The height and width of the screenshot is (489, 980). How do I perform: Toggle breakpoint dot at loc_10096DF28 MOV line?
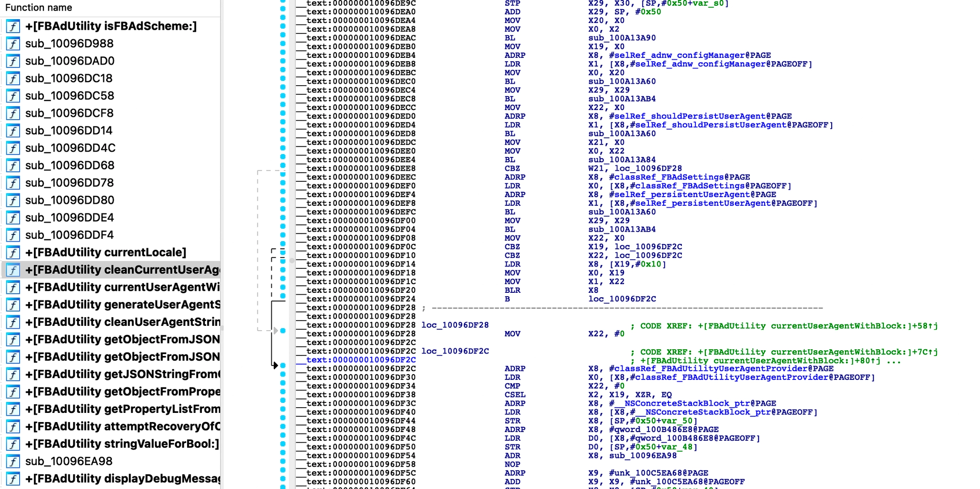tap(283, 331)
